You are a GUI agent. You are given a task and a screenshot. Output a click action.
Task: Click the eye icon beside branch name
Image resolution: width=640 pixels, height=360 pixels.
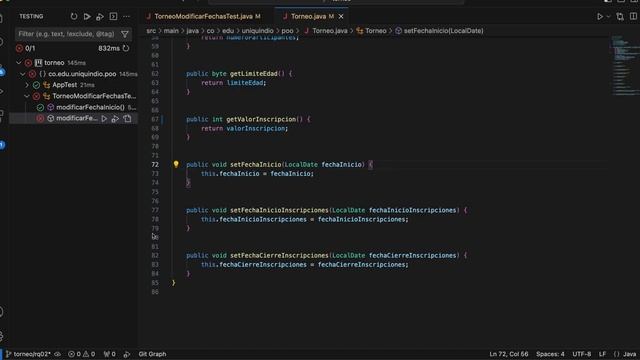pos(58,354)
